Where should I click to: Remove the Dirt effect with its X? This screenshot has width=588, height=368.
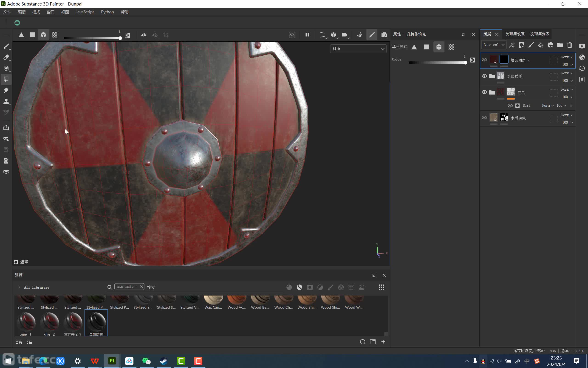point(571,106)
